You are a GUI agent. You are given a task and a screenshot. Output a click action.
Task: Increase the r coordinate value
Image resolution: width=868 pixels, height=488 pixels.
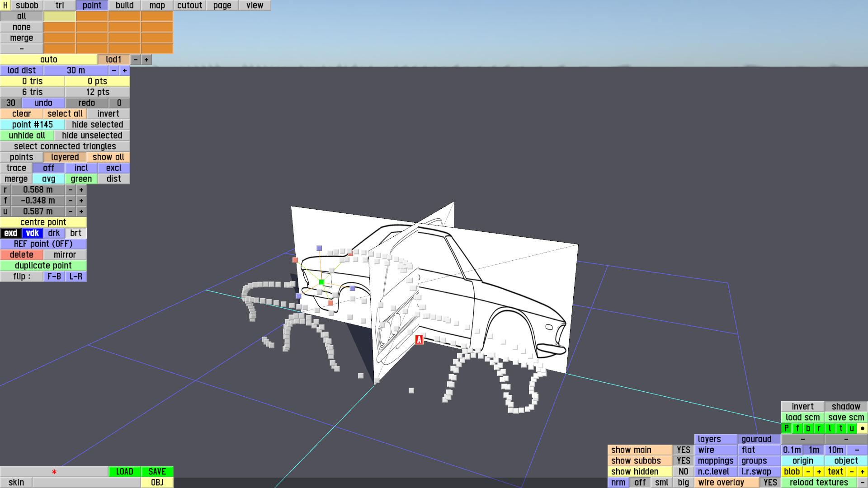81,190
